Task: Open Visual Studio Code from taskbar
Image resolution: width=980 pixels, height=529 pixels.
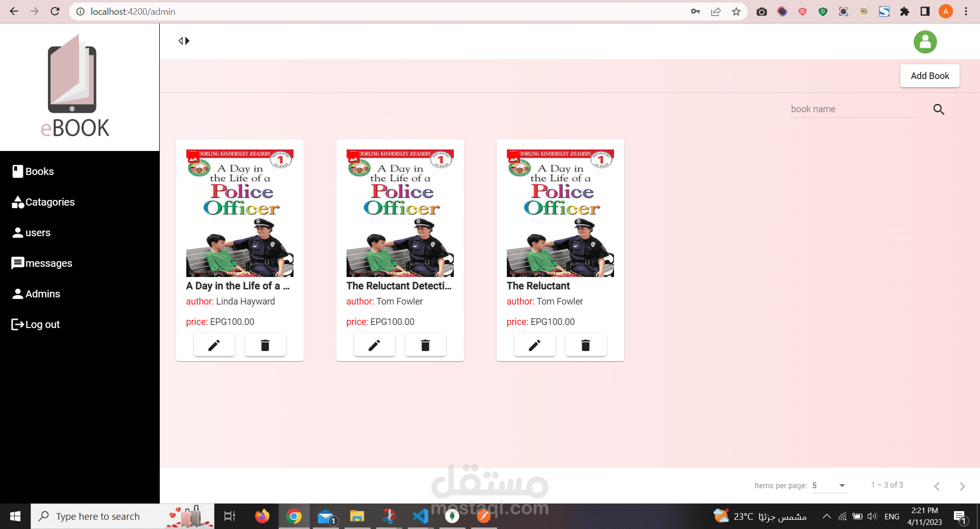Action: tap(421, 516)
